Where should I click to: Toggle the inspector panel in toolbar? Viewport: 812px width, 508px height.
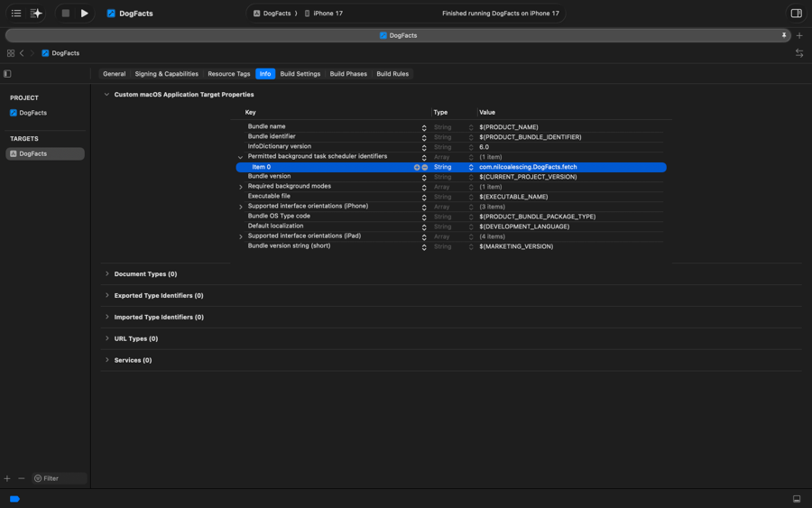[x=796, y=14]
